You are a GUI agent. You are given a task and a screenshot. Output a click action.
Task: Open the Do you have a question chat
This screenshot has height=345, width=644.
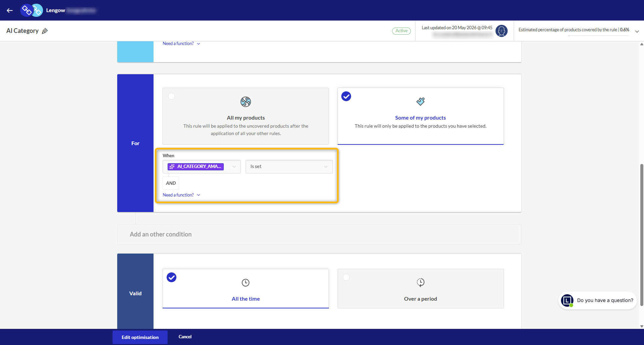pyautogui.click(x=598, y=300)
